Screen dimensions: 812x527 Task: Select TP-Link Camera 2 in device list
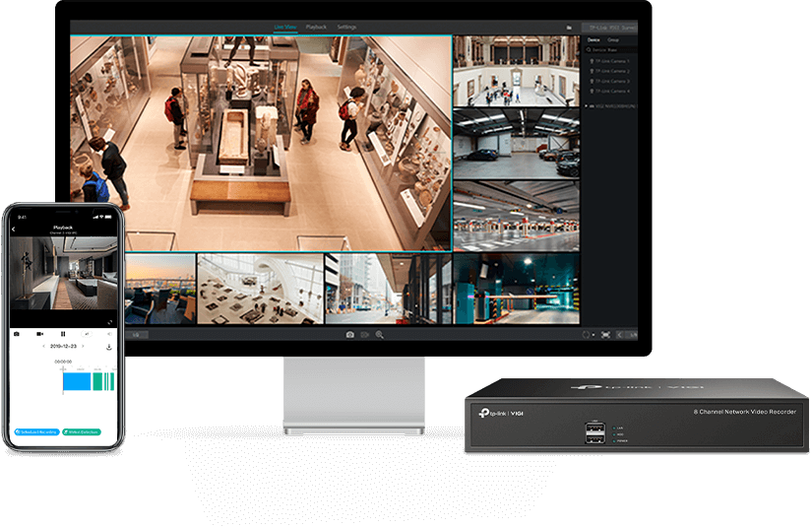(x=610, y=71)
